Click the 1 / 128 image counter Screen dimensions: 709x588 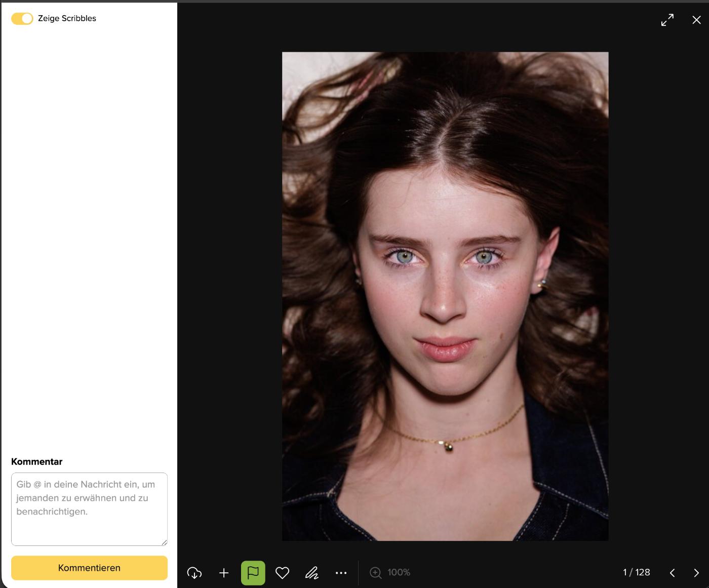tap(637, 572)
